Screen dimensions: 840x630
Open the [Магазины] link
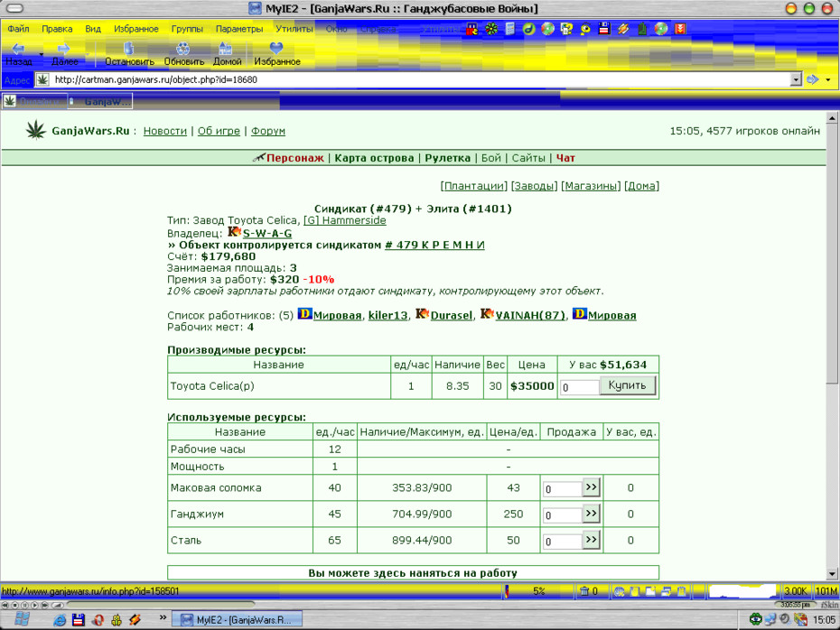pyautogui.click(x=591, y=186)
